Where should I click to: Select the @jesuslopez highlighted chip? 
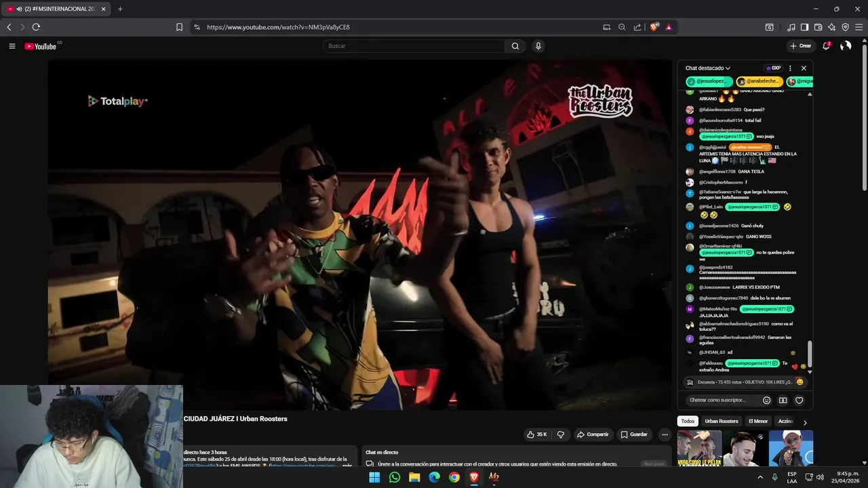point(709,81)
